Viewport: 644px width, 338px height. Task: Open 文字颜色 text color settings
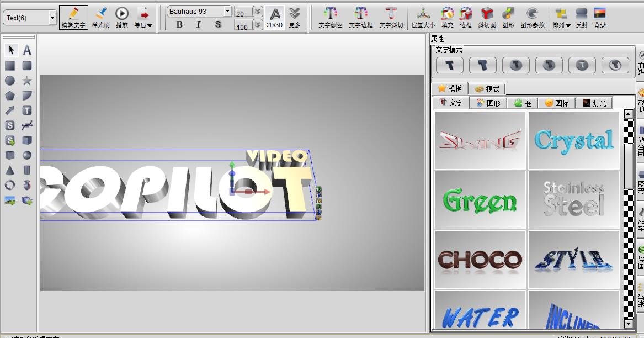tap(330, 17)
